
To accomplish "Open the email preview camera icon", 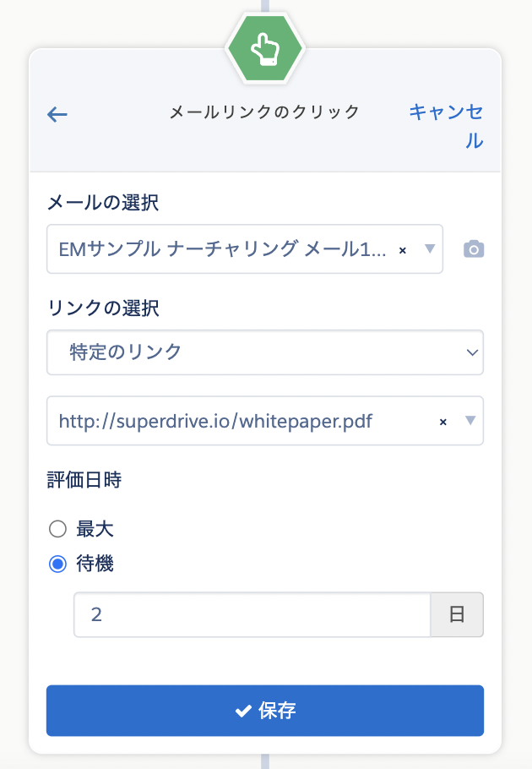I will 474,249.
